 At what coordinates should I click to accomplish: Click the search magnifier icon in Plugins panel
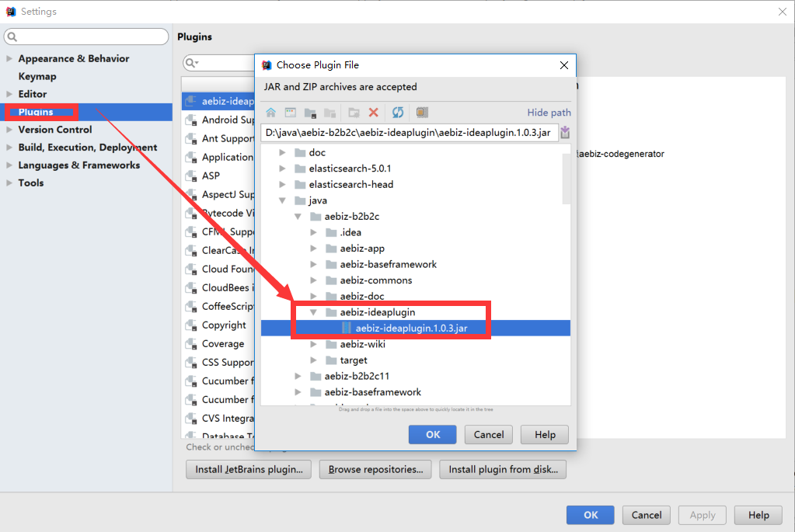point(191,63)
